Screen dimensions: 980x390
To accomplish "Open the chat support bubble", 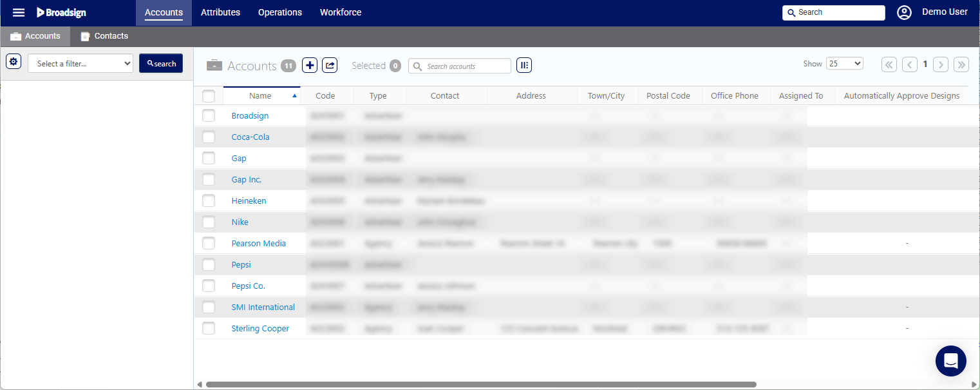I will 951,361.
